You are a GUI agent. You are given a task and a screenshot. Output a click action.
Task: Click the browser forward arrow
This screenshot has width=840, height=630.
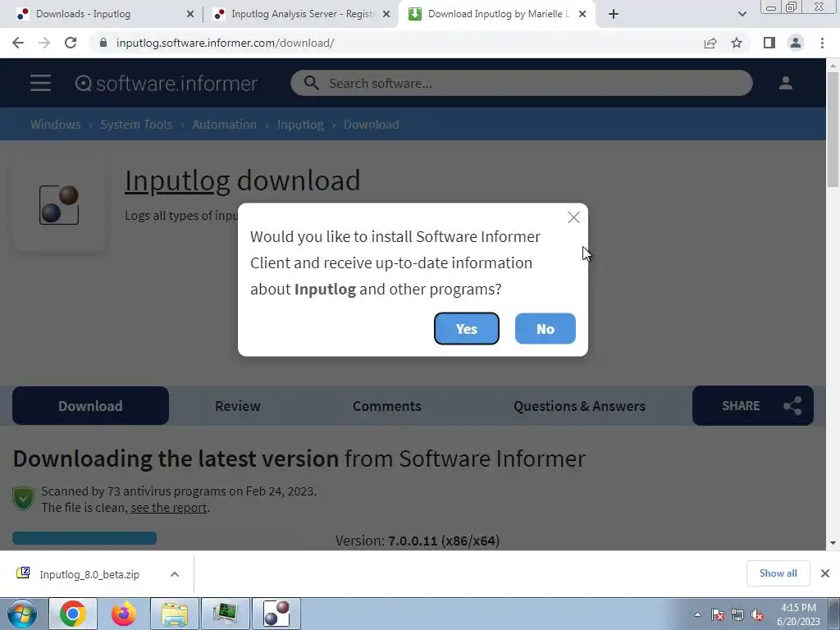coord(44,43)
